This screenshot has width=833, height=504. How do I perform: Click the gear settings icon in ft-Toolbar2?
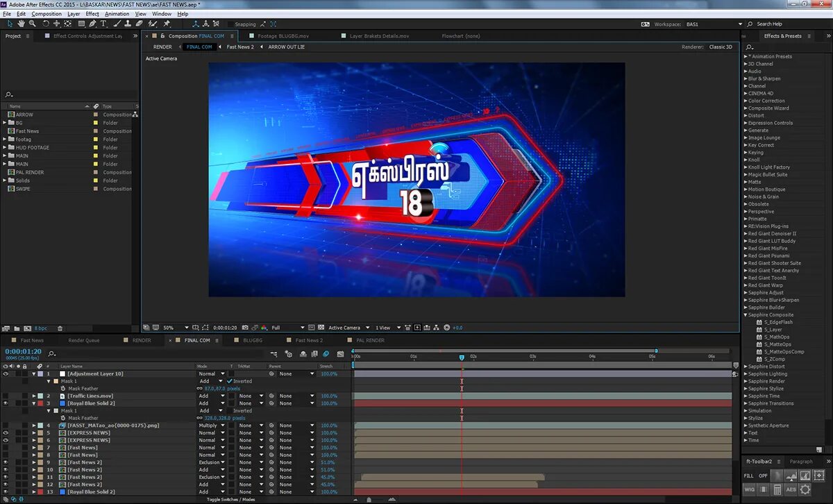805,489
